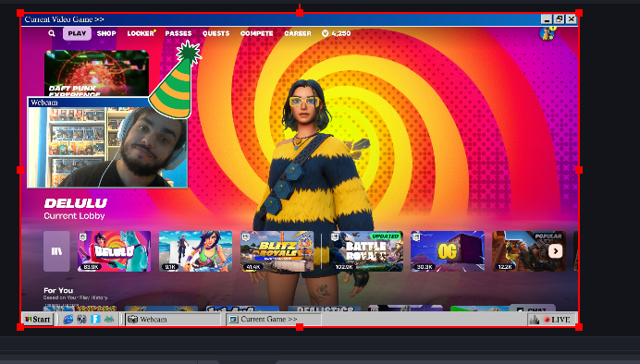The height and width of the screenshot is (364, 640).
Task: Select the Blitz Royale game tile
Action: (x=277, y=251)
